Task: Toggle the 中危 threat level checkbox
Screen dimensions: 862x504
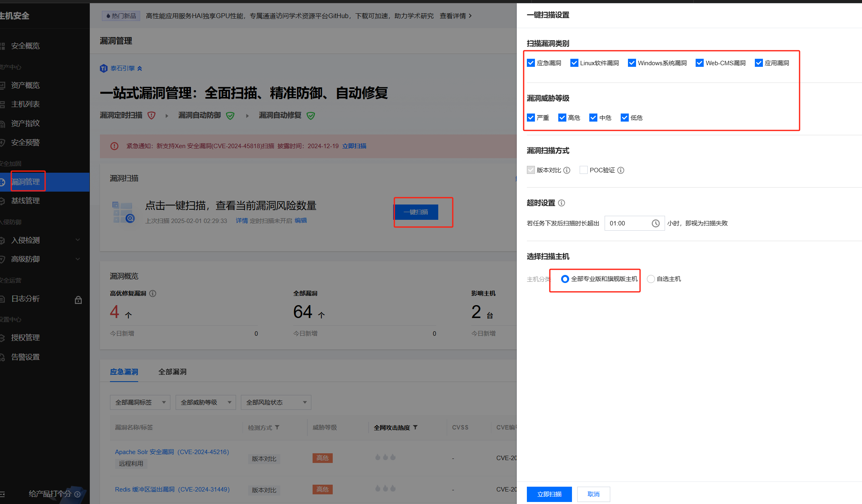Action: coord(593,118)
